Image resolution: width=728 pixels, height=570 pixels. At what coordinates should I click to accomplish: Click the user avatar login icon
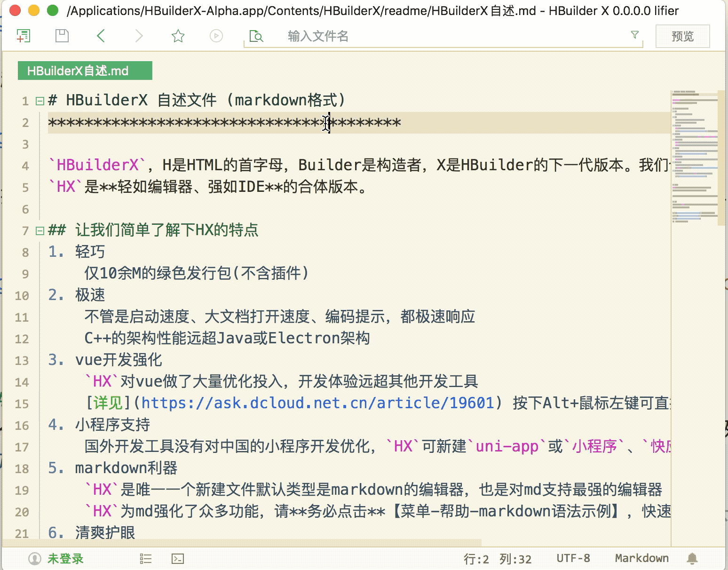pyautogui.click(x=35, y=558)
